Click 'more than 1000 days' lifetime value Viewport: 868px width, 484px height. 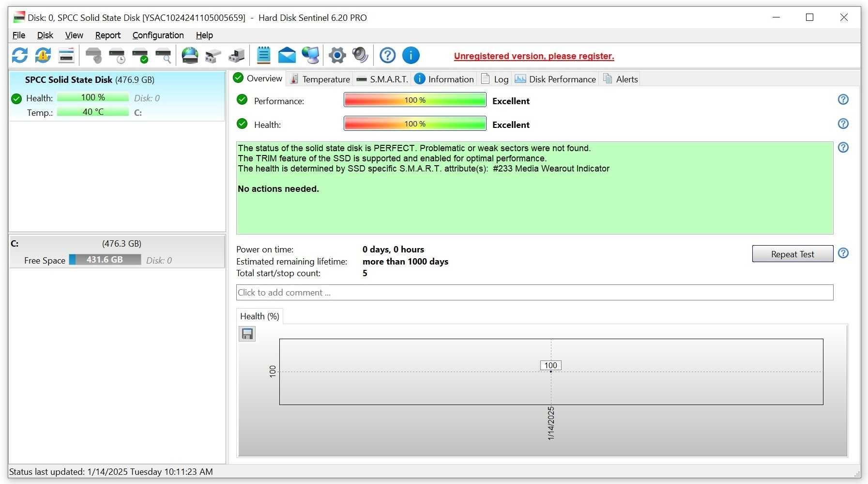(405, 262)
